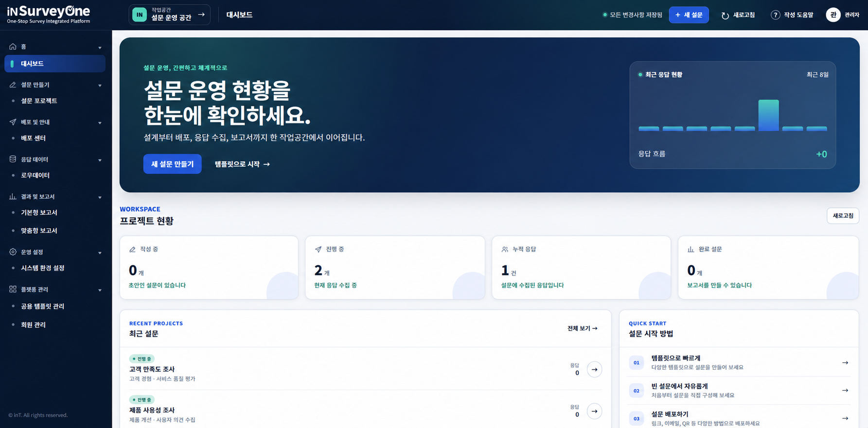Open 고객 만족도 조사 via its arrow button
This screenshot has height=428, width=868.
(x=594, y=370)
